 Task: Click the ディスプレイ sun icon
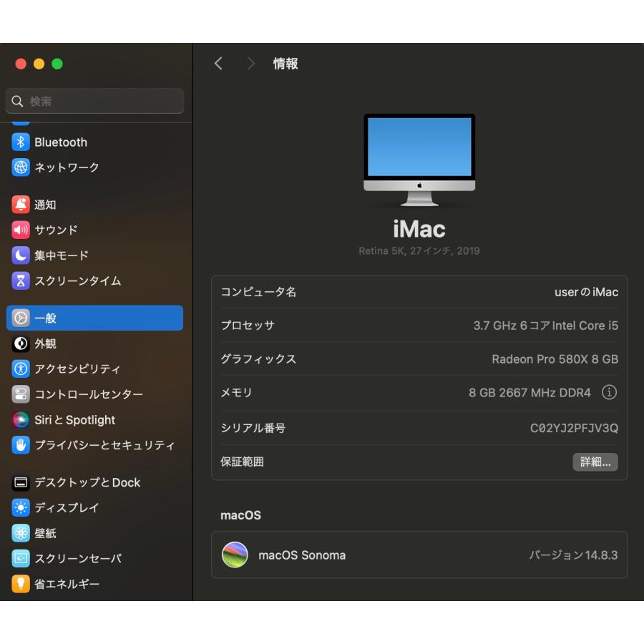click(x=21, y=507)
